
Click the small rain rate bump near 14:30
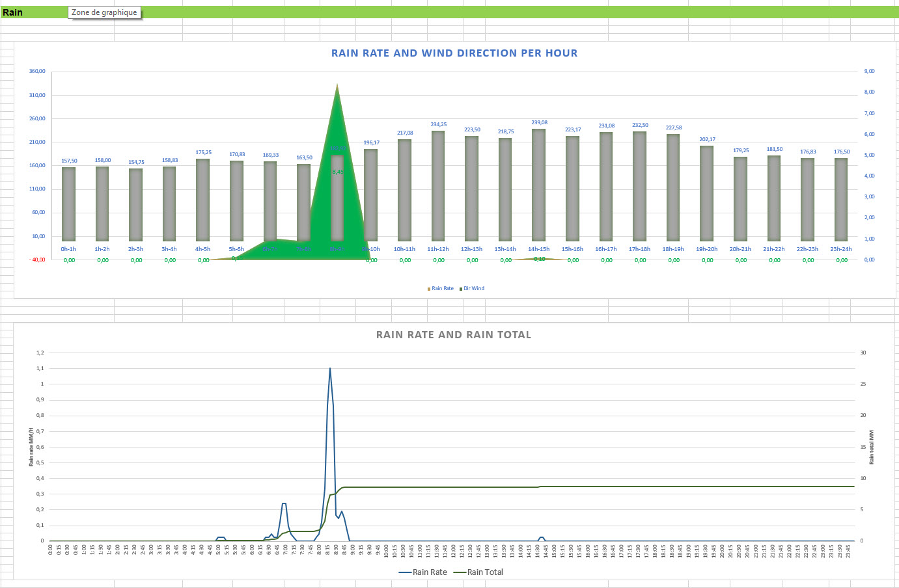click(x=541, y=538)
